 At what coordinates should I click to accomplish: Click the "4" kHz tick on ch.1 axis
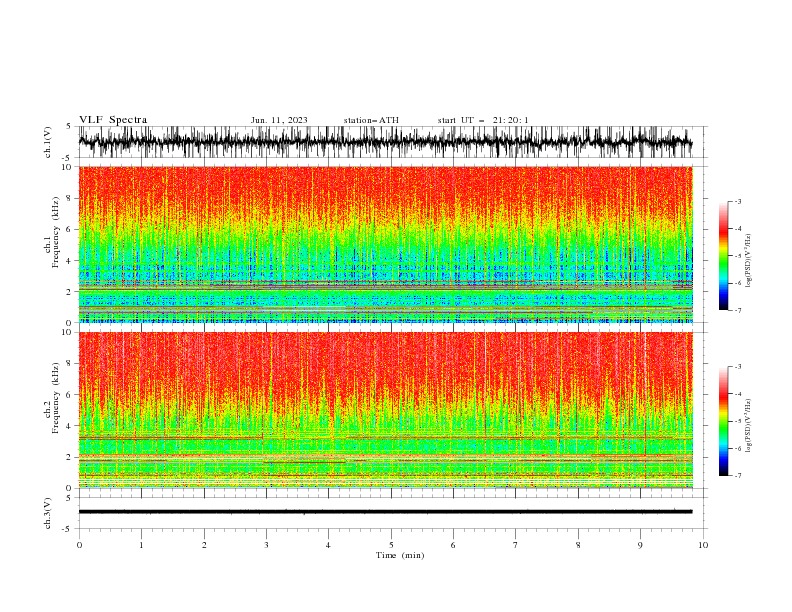69,261
